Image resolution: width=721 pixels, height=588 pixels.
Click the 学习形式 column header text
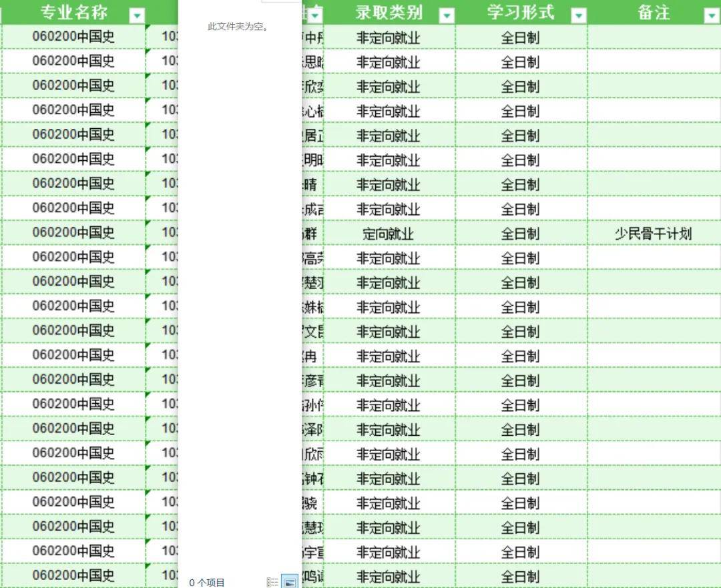pos(521,13)
